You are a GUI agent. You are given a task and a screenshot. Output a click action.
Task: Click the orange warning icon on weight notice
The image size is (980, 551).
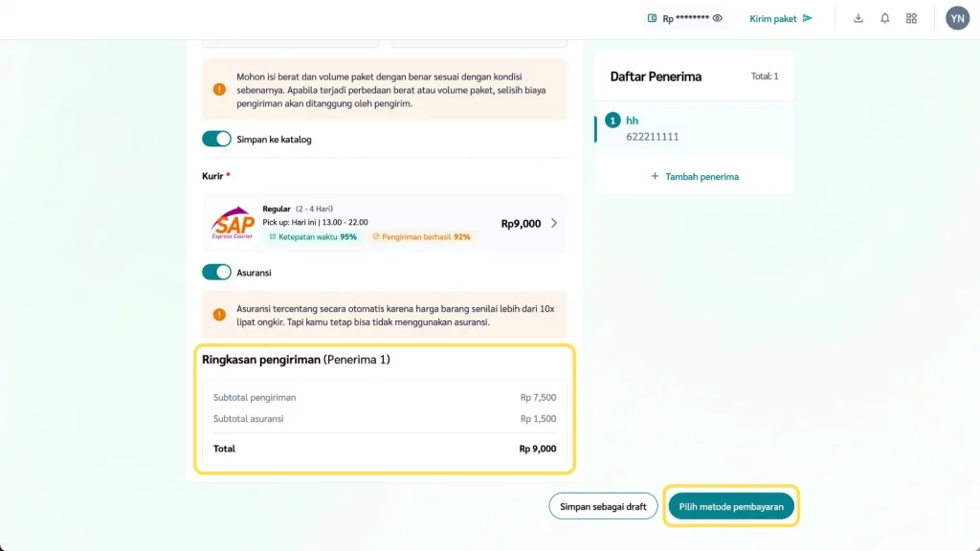(x=219, y=90)
